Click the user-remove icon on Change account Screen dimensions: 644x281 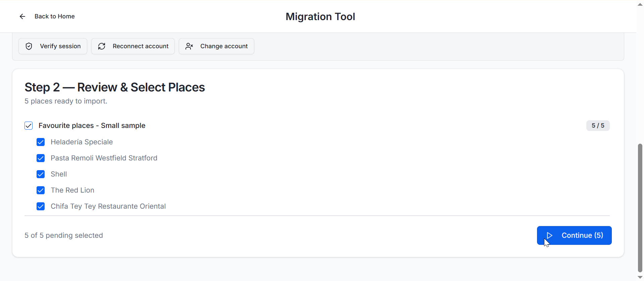189,46
